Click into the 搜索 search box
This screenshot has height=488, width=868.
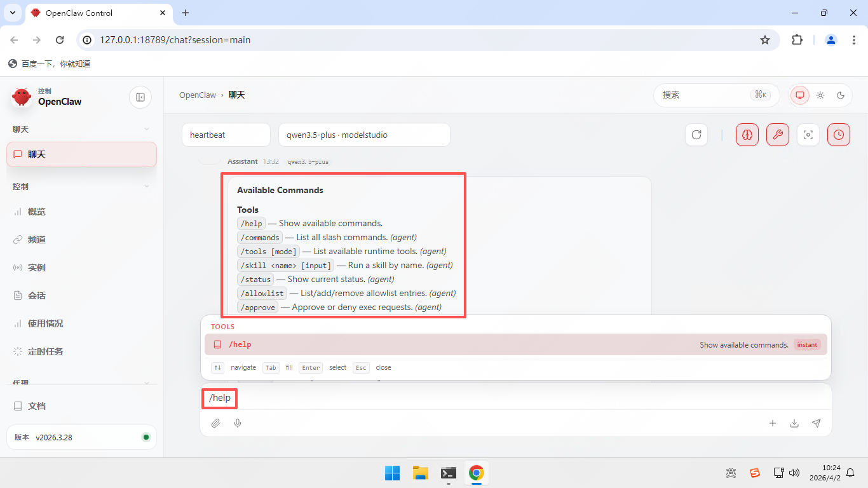pyautogui.click(x=717, y=95)
